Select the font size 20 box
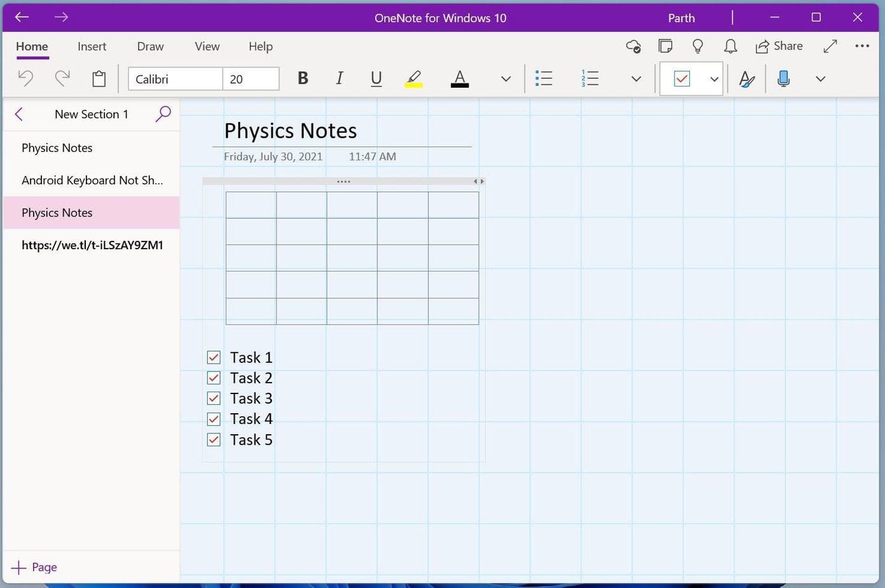The image size is (885, 588). (251, 79)
